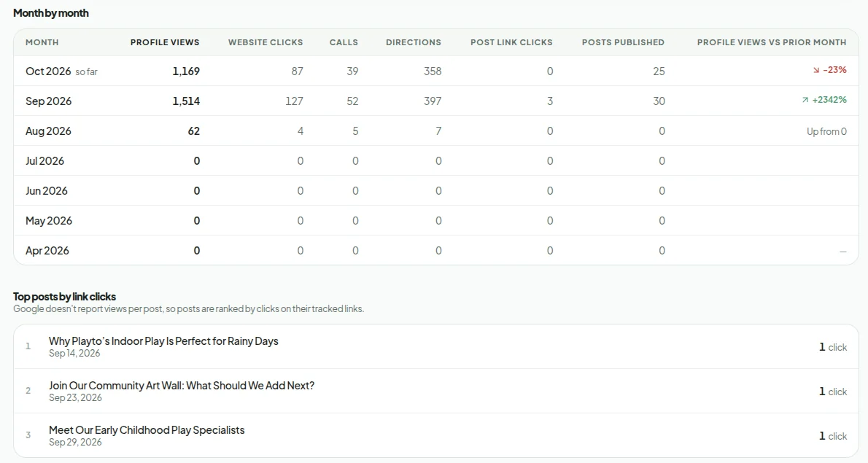Click the up-trend arrow icon beside +2342%
The image size is (868, 463).
click(805, 100)
